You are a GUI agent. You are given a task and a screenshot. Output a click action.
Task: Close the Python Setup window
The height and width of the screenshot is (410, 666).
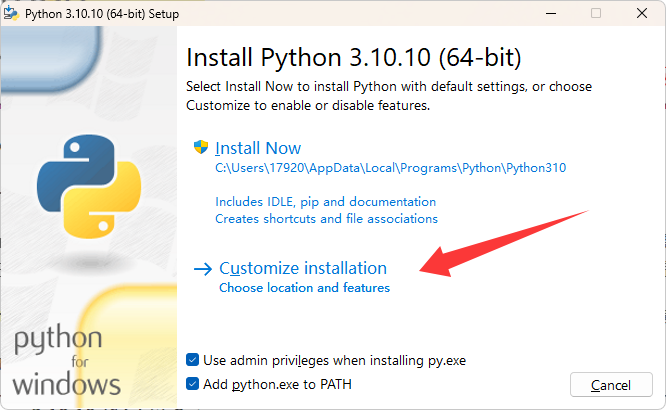(x=642, y=14)
